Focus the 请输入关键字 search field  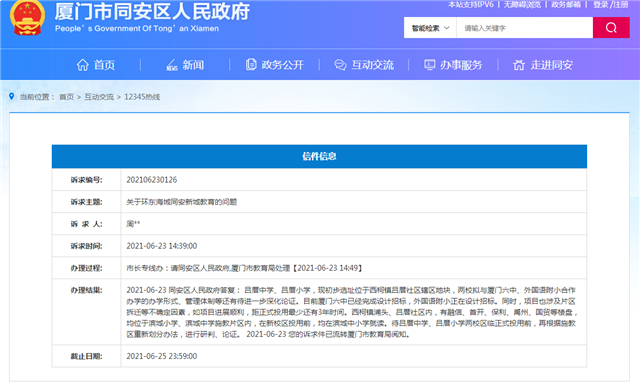[524, 28]
